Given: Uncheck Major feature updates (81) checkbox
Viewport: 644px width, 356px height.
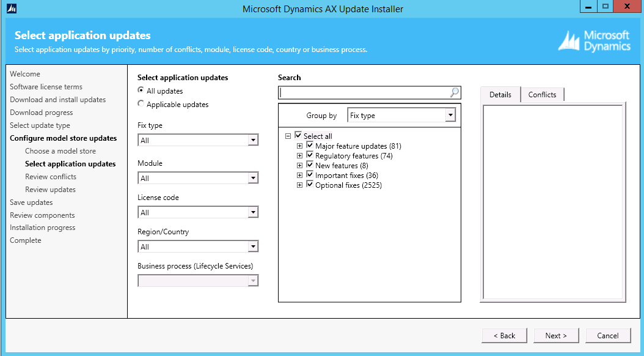Looking at the screenshot, I should point(310,145).
